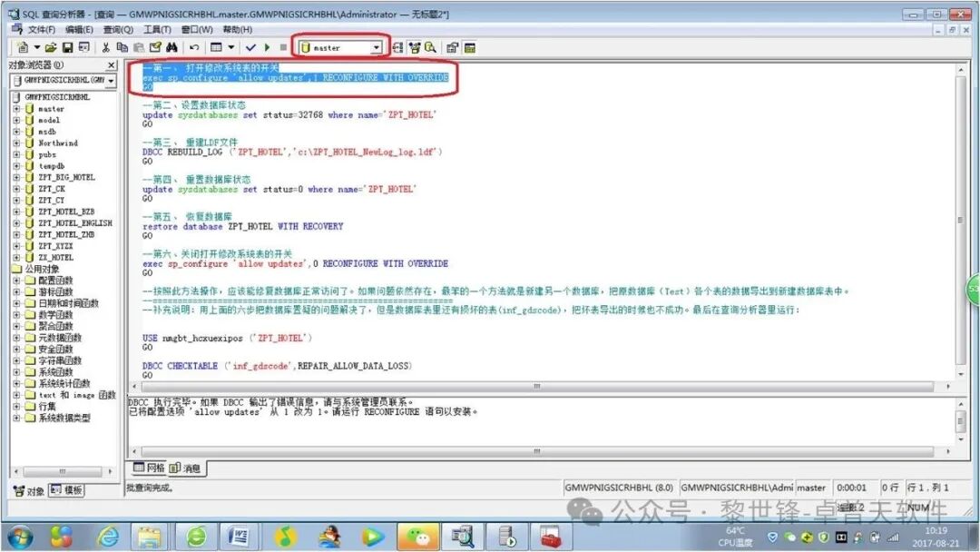Click the Save Query floppy disk icon

(x=67, y=47)
